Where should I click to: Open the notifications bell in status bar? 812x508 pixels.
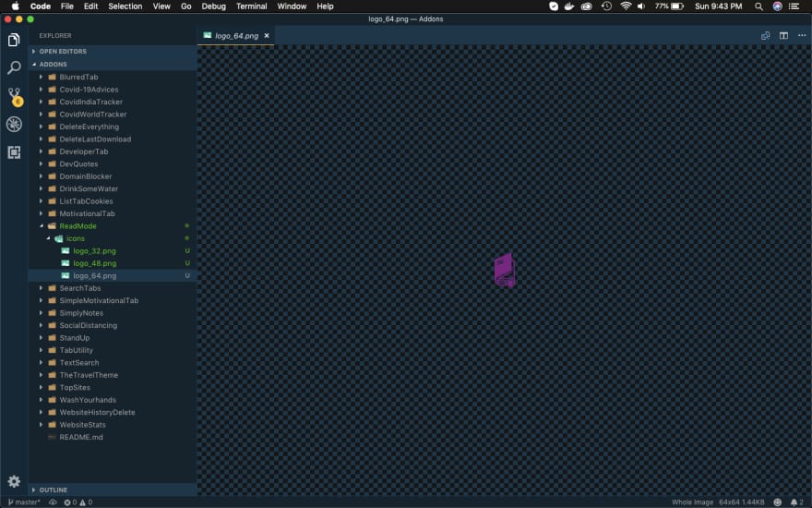[796, 502]
